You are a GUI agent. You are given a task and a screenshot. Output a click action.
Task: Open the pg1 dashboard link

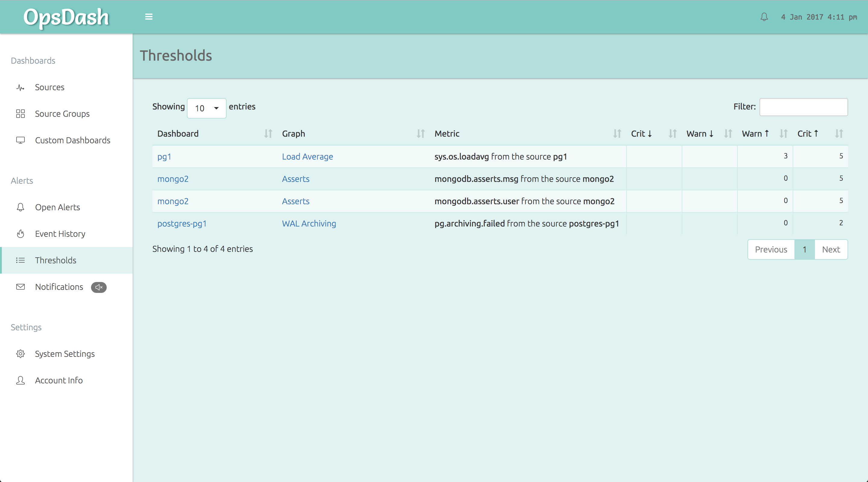click(x=164, y=157)
